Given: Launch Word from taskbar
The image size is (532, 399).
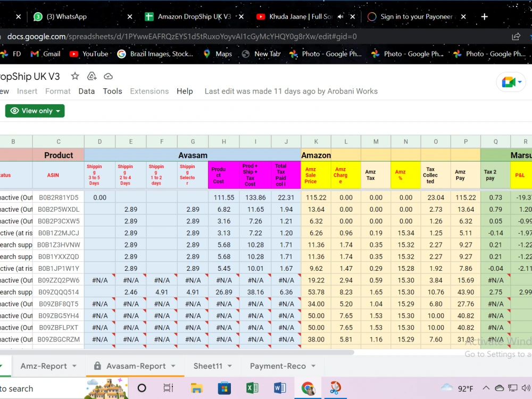Looking at the screenshot, I should point(280,388).
